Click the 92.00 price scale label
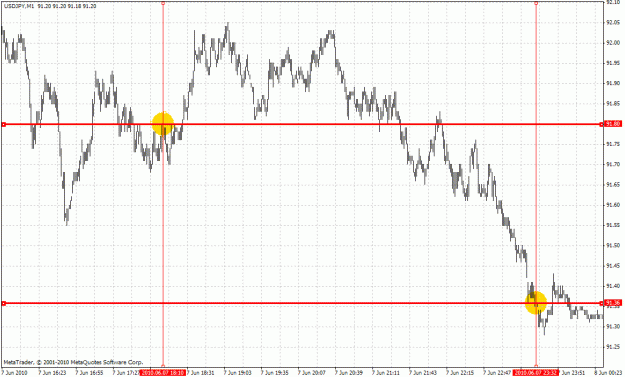This screenshot has height=377, width=625. (x=613, y=43)
